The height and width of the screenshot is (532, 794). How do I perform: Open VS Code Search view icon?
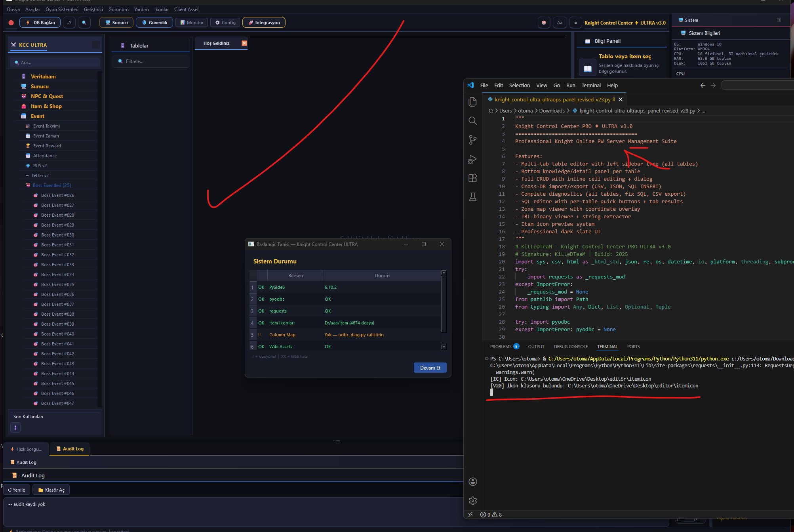pos(472,121)
